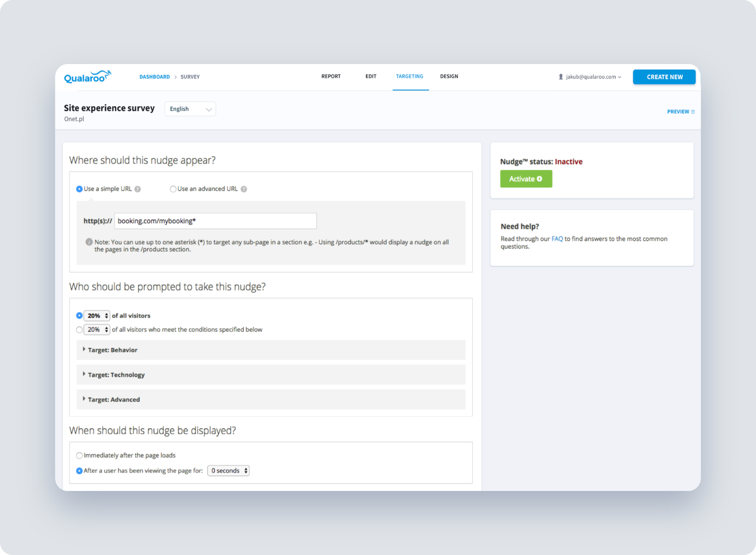Click the advanced URL question mark icon
The width and height of the screenshot is (756, 555).
coord(243,189)
